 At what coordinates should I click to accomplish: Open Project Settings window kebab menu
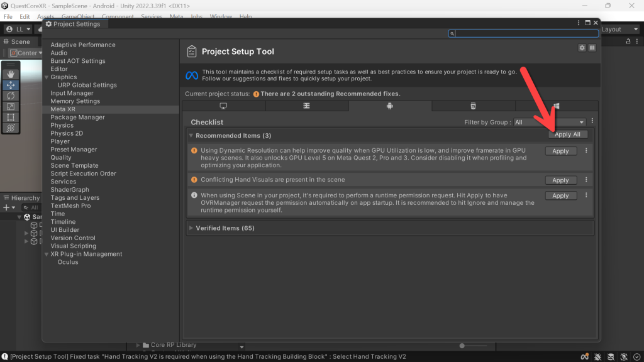[x=579, y=23]
